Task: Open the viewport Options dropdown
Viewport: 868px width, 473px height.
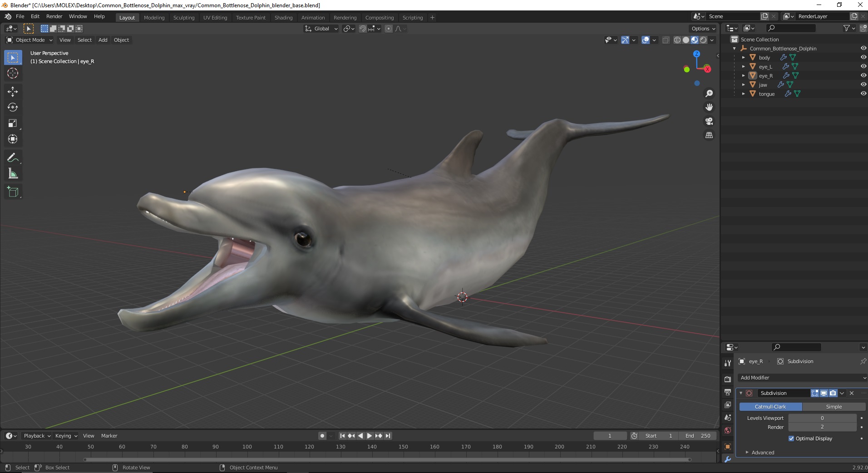Action: (x=703, y=29)
